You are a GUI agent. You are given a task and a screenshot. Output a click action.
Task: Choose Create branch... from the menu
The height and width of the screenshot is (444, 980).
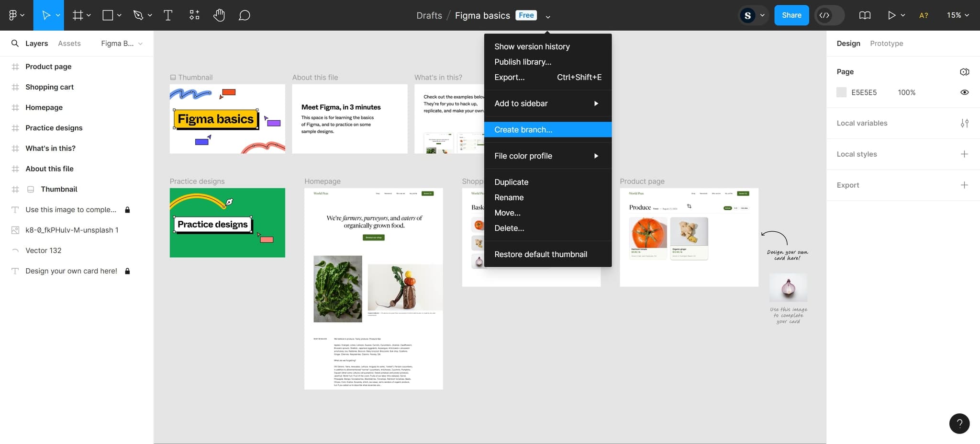[x=523, y=130]
